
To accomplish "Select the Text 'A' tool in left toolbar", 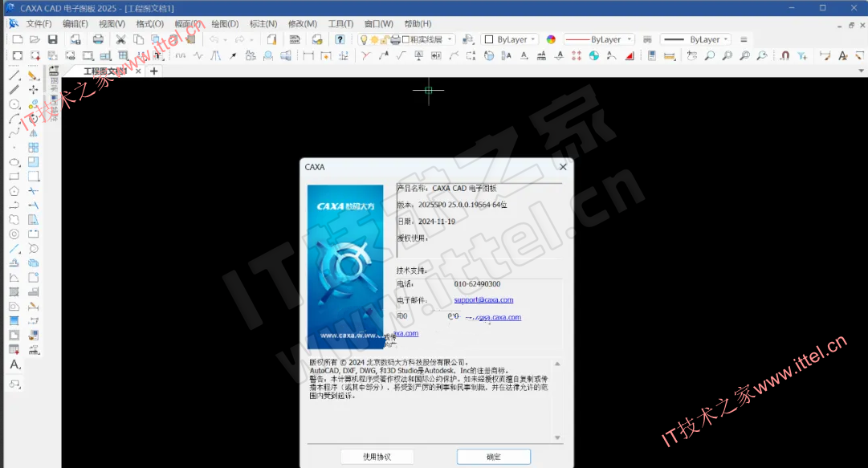I will pyautogui.click(x=14, y=364).
